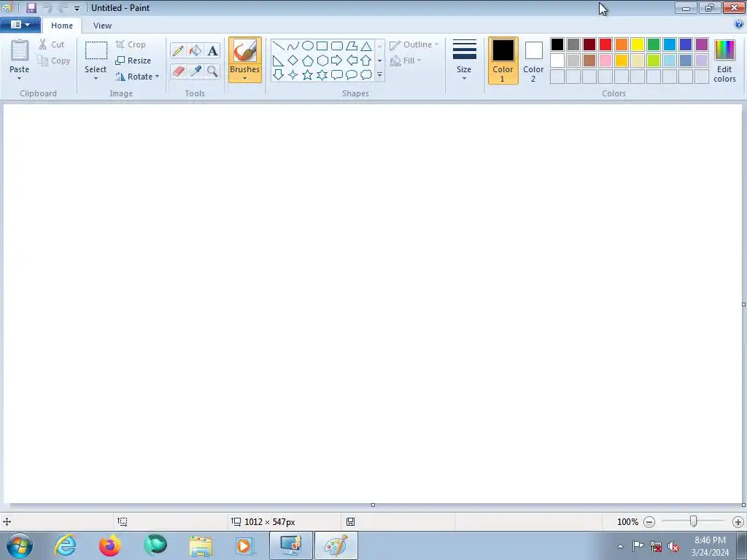Choose the Hexagon shape
Screen dimensions: 747x560
coord(322,61)
